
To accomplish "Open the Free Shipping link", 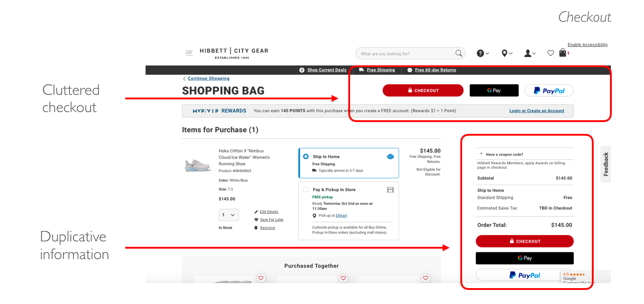I will tap(381, 70).
